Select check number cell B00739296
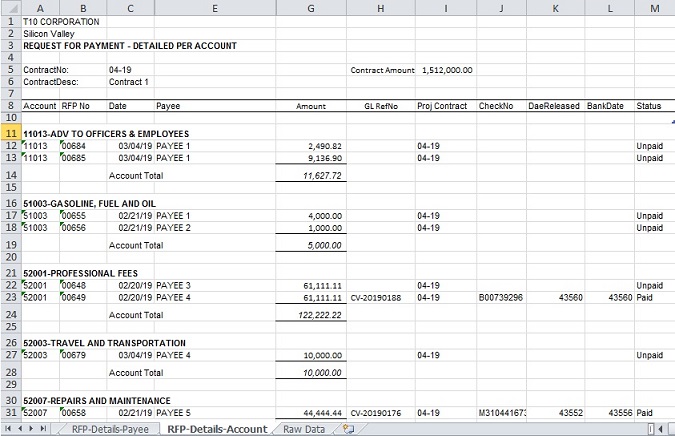Viewport: 675px width, 436px height. point(502,297)
